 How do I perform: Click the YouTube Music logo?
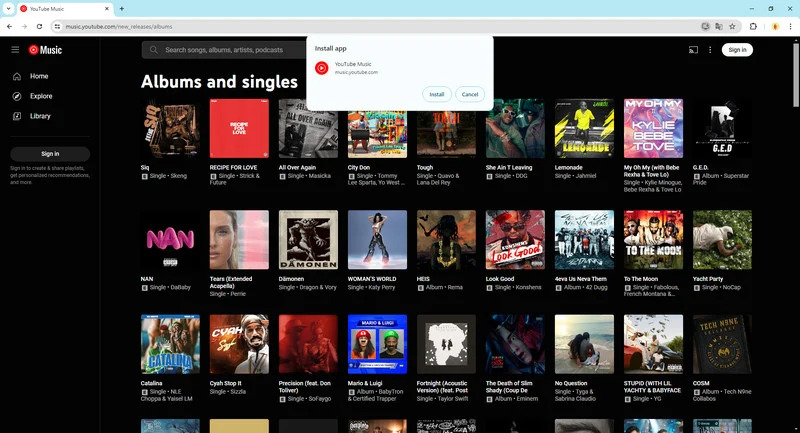pyautogui.click(x=46, y=49)
